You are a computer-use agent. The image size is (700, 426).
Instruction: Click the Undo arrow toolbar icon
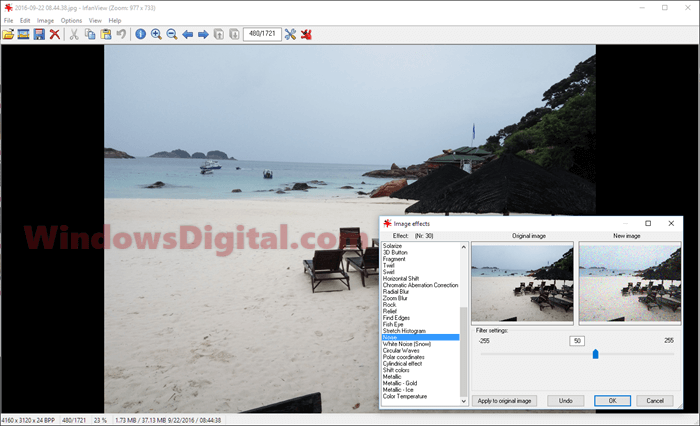point(121,34)
